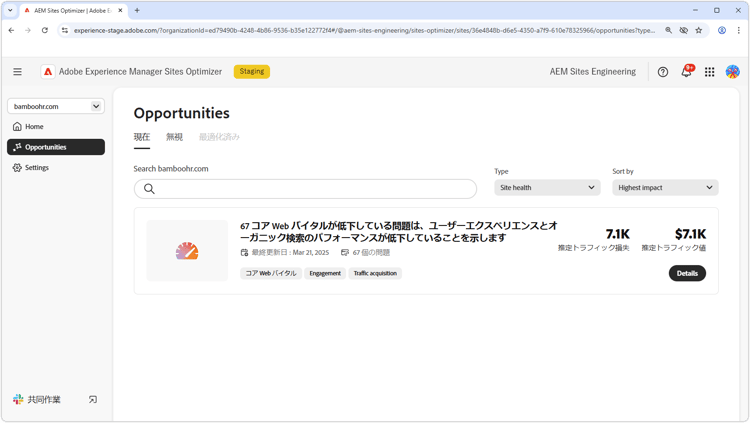
Task: Open the Chrome three-dot menu
Action: (x=739, y=30)
